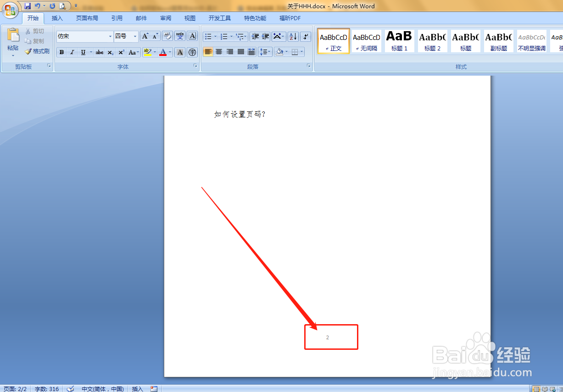Screen dimensions: 563x392
Task: Toggle bold formatting
Action: [61, 52]
